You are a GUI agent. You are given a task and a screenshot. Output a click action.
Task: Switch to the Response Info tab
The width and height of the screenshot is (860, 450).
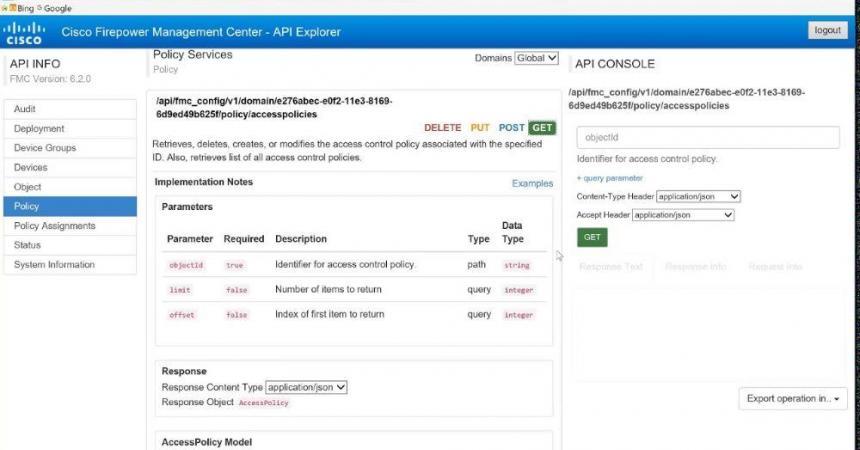(695, 267)
